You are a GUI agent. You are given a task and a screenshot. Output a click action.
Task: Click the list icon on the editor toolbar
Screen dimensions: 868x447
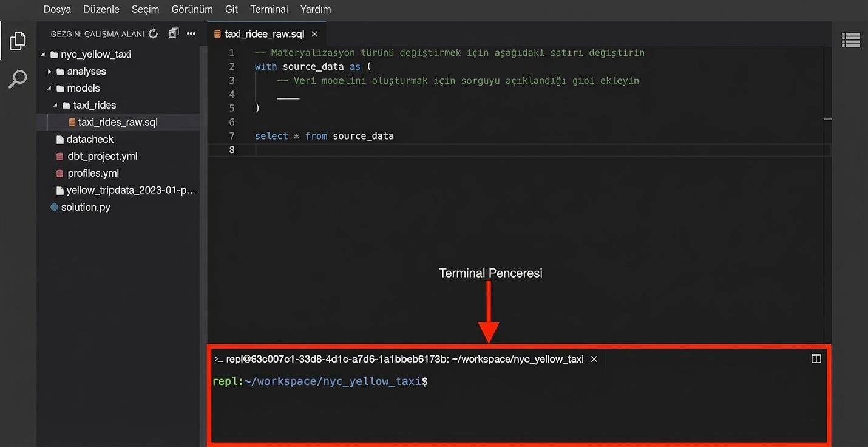(x=850, y=39)
